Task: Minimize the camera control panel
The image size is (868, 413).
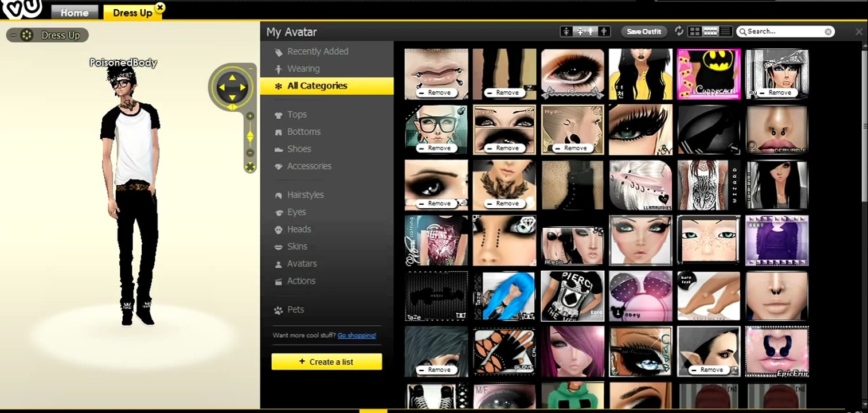Action: (x=251, y=69)
